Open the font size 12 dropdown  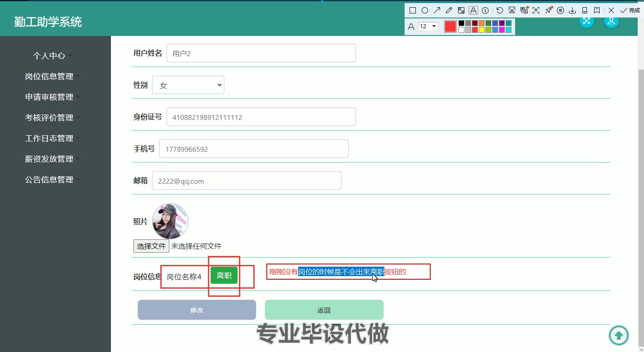428,26
